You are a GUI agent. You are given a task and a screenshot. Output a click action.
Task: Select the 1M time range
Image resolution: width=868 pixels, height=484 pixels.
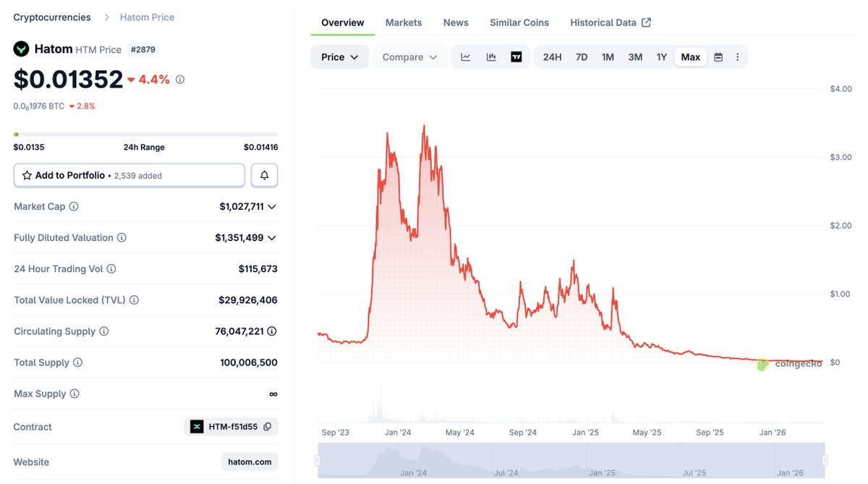point(608,57)
